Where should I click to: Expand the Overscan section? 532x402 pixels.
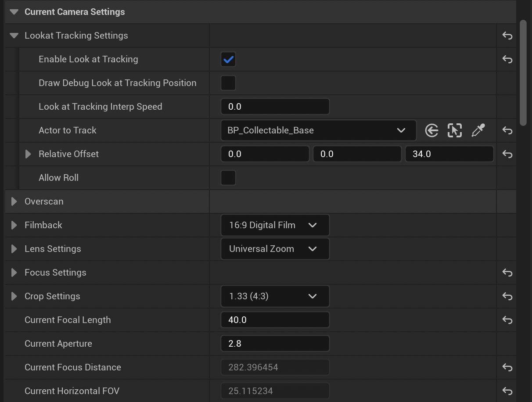point(13,201)
